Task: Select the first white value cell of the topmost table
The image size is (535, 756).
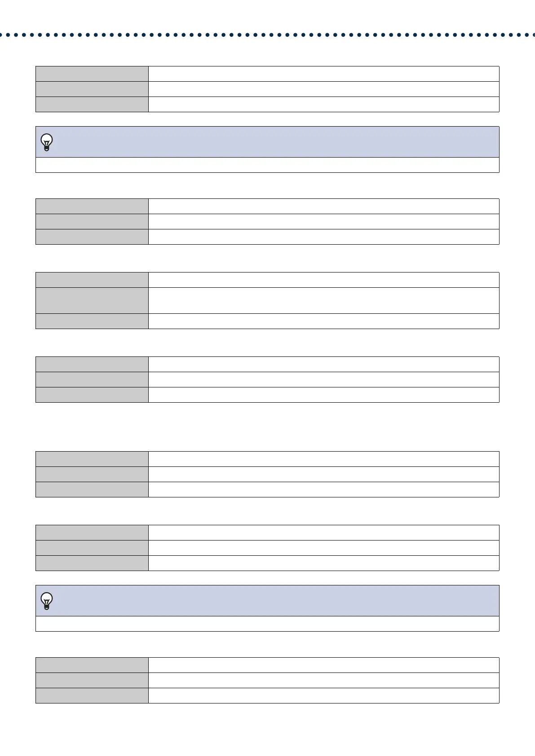Action: (x=324, y=74)
